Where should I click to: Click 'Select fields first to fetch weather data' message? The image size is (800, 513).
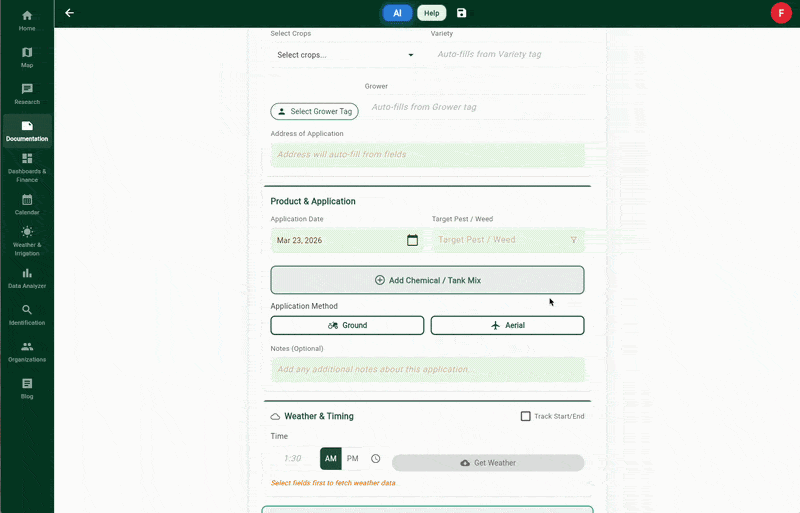(x=333, y=483)
